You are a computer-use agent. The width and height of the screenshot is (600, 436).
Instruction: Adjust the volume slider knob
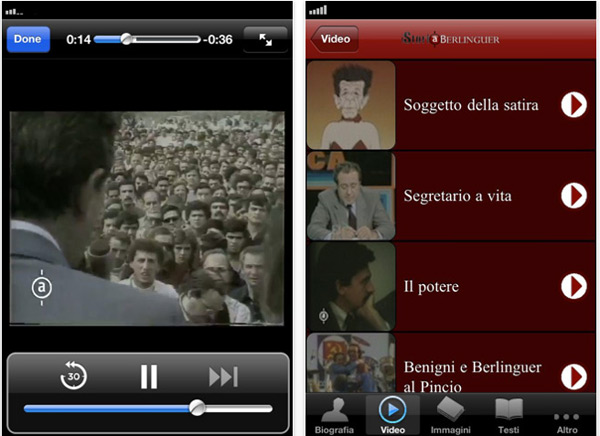197,408
